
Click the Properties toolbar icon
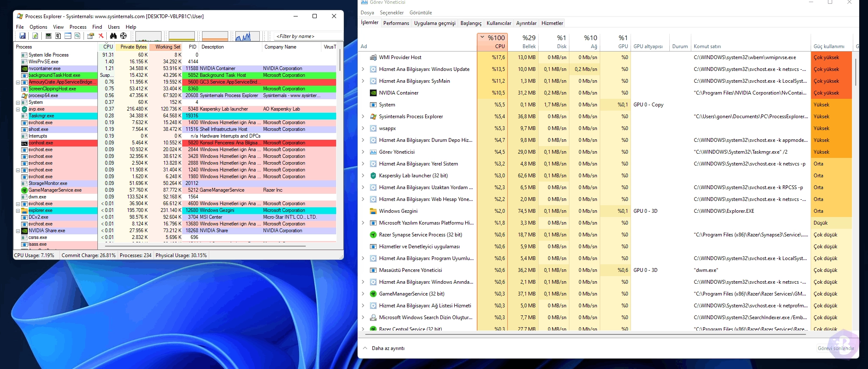pyautogui.click(x=90, y=36)
